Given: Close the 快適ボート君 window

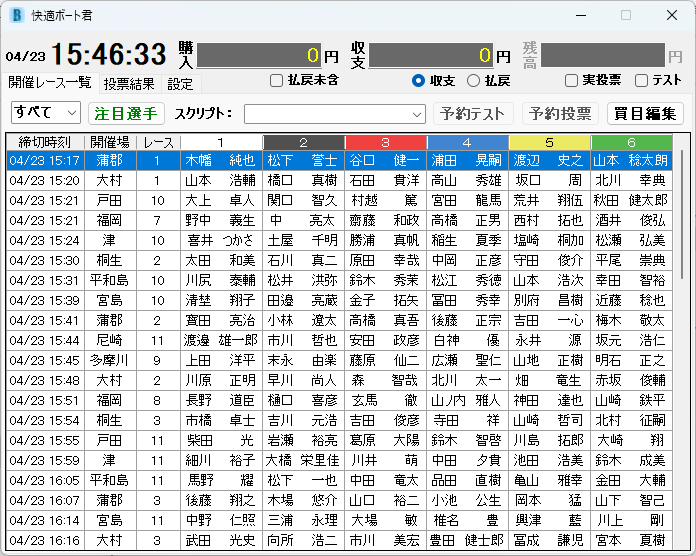Looking at the screenshot, I should [x=670, y=16].
